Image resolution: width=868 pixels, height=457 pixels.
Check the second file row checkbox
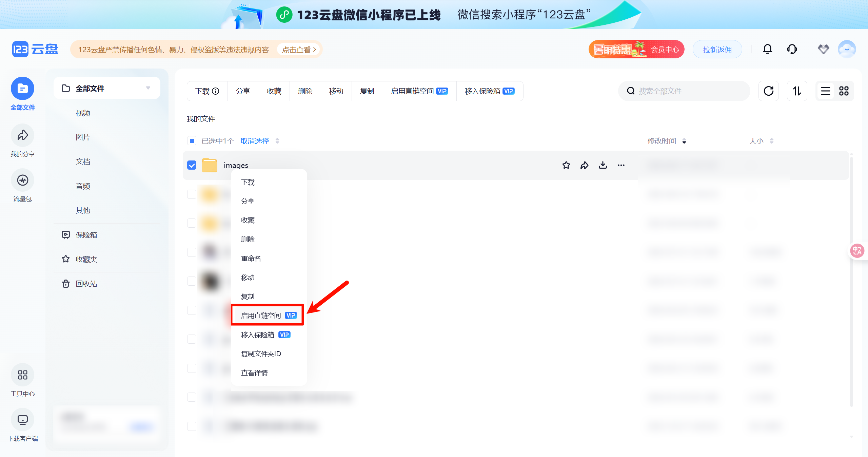pos(192,194)
